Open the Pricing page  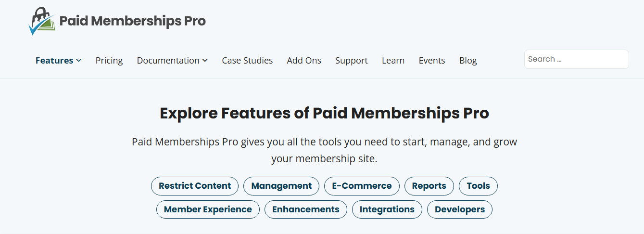pyautogui.click(x=109, y=60)
